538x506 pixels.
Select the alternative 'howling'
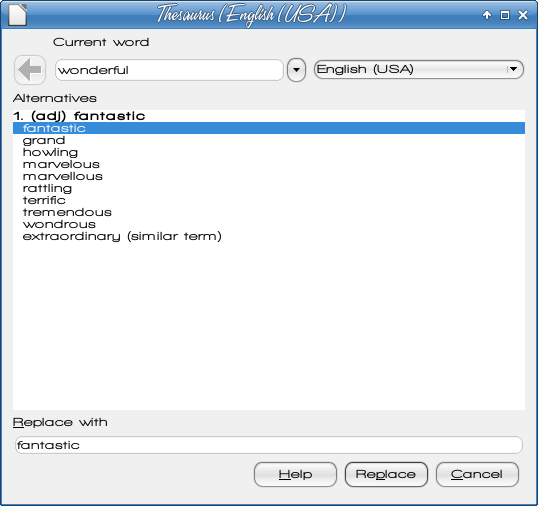269,152
